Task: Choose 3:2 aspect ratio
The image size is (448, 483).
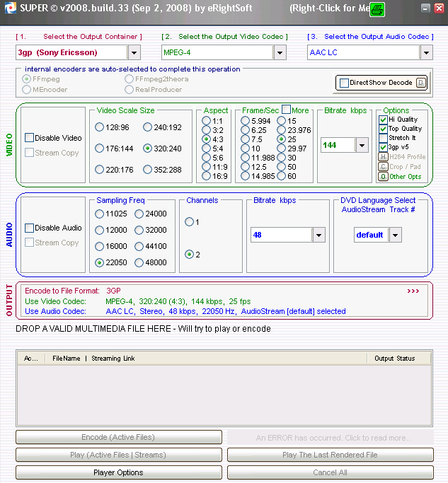Action: (206, 130)
